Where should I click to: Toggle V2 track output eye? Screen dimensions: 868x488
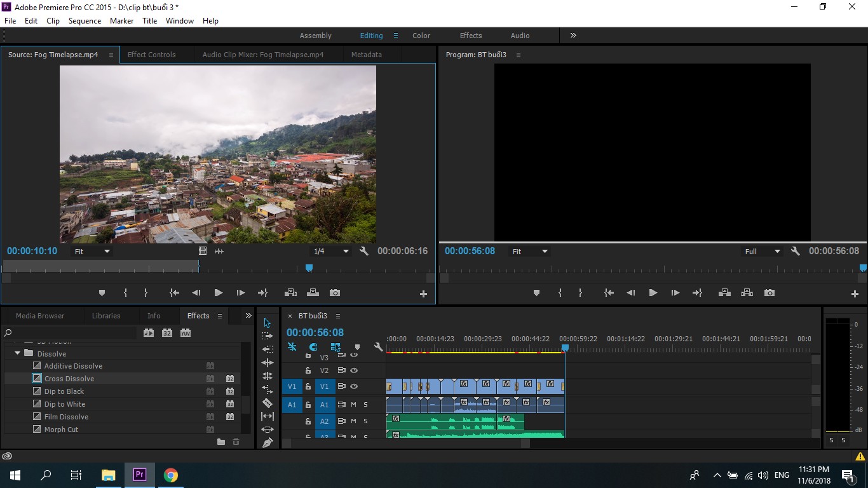click(354, 370)
